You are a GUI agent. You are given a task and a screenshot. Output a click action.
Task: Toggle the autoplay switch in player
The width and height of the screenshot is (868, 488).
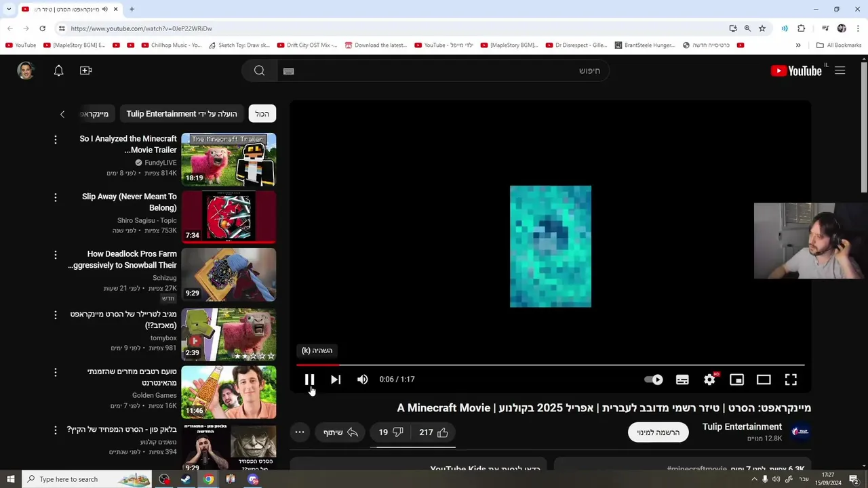(654, 380)
